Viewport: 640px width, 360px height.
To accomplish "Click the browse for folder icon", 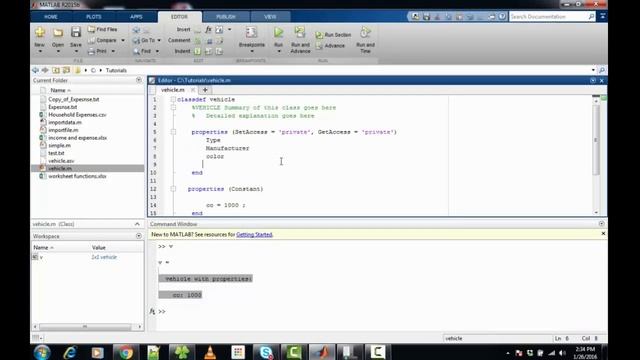I will (67, 70).
